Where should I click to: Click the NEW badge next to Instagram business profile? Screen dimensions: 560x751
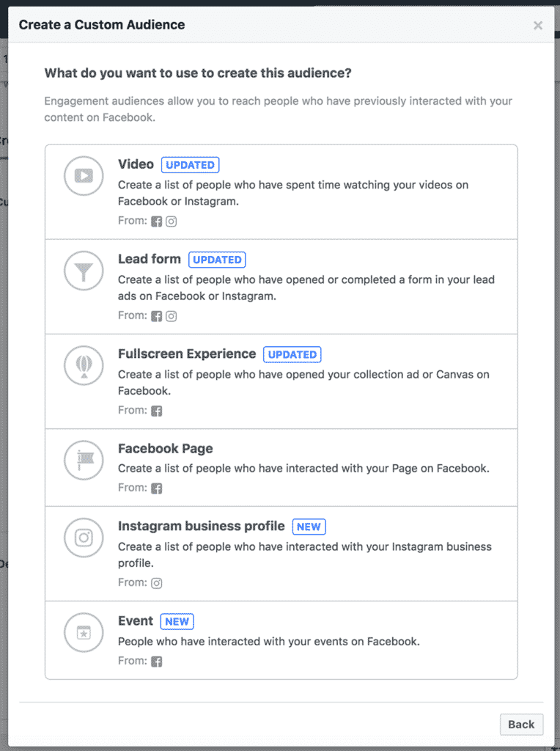tap(309, 526)
